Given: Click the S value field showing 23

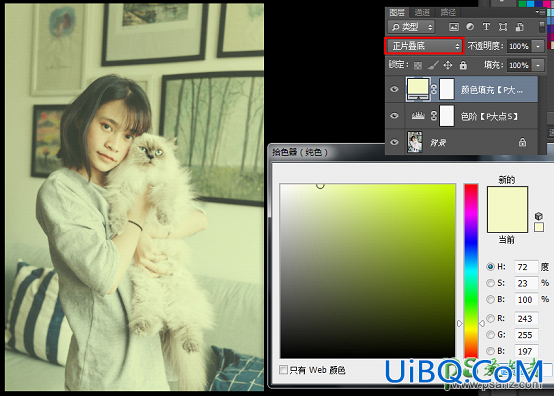Looking at the screenshot, I should tap(526, 283).
